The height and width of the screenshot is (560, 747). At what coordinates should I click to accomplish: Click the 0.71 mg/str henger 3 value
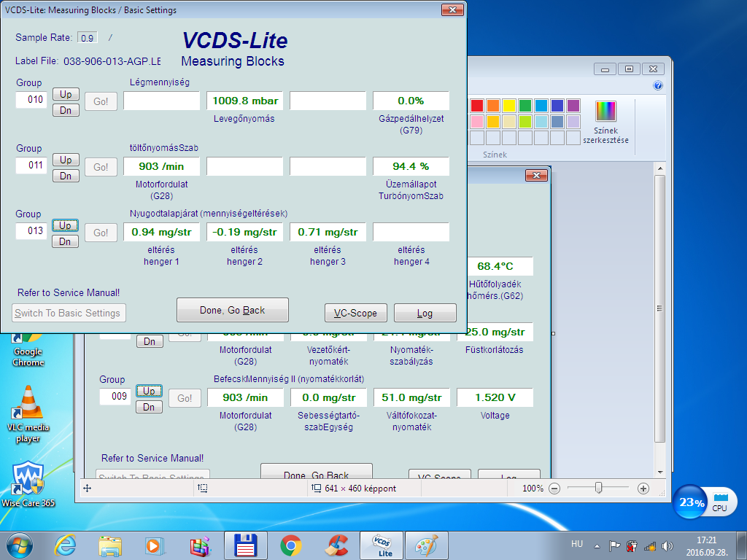coord(328,233)
